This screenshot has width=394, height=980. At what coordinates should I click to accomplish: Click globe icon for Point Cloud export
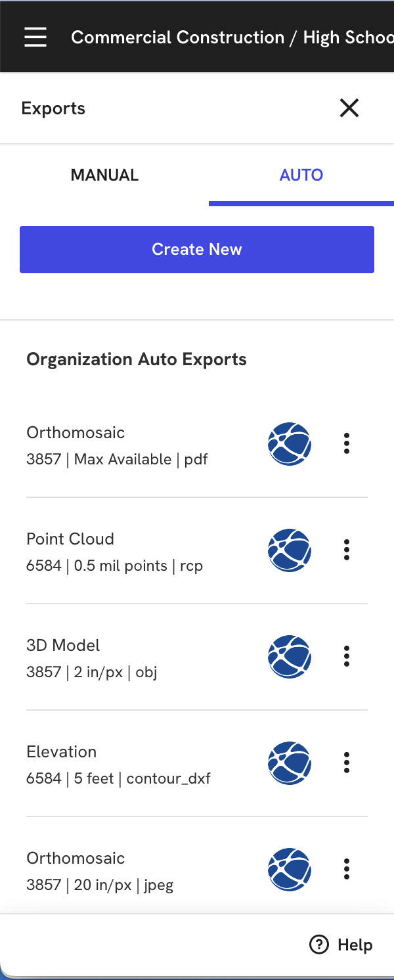(x=290, y=550)
